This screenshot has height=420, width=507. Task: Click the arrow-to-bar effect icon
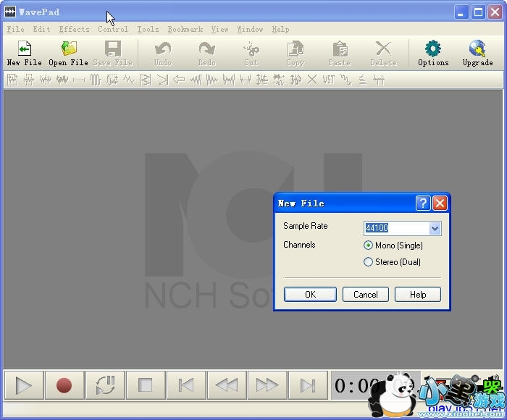(x=162, y=80)
